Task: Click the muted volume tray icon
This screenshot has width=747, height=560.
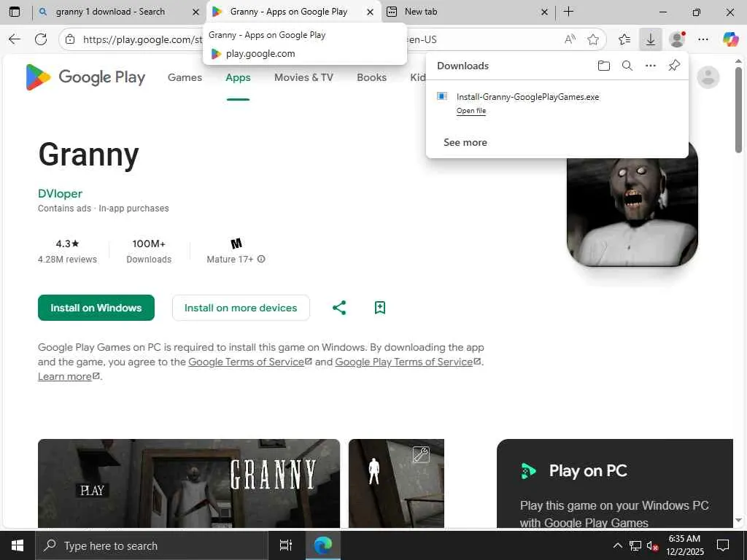Action: [652, 546]
